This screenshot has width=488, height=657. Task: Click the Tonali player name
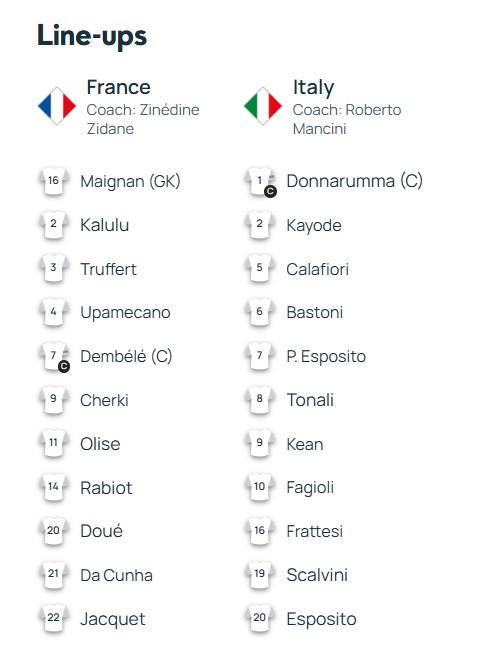click(310, 400)
